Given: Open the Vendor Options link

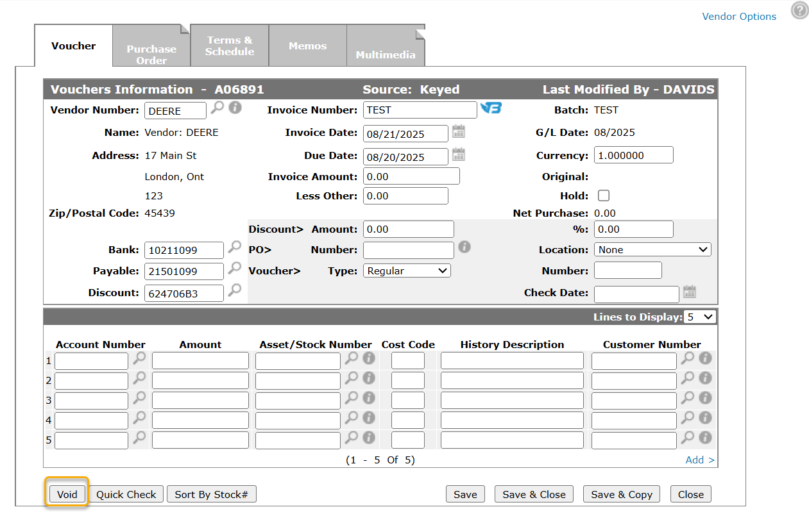Looking at the screenshot, I should pos(738,17).
